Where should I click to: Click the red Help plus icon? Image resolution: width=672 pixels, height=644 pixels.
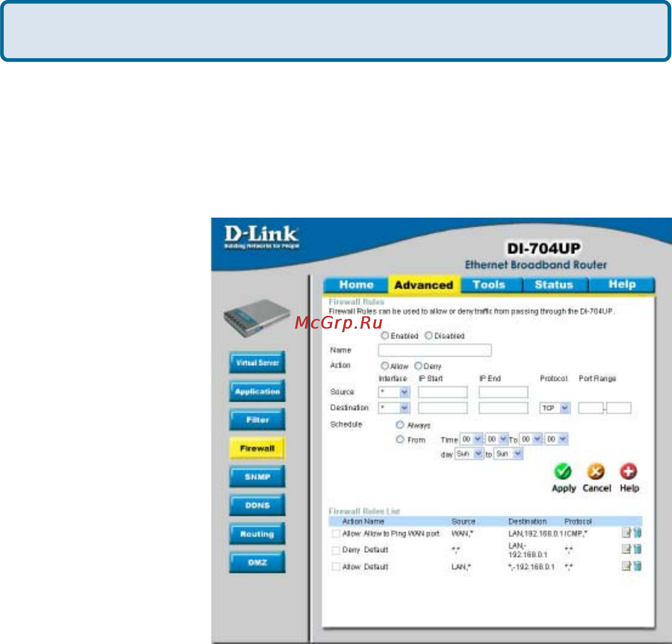click(629, 472)
